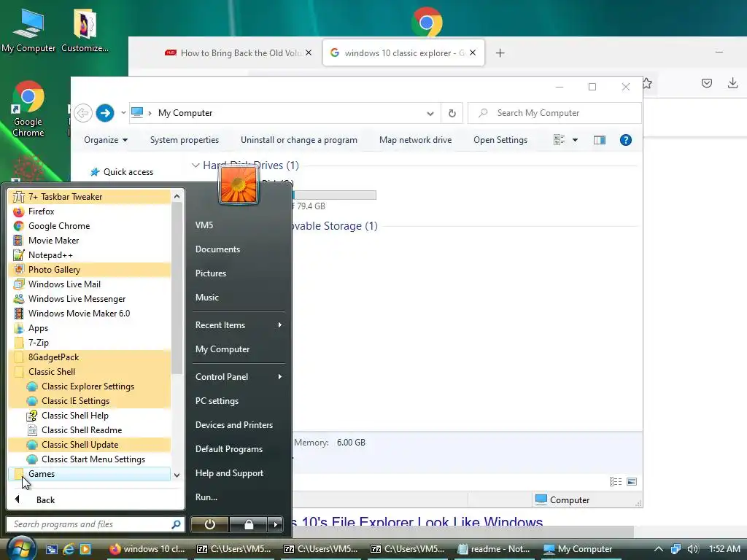
Task: Toggle the Explorer preview pane icon
Action: coord(600,140)
